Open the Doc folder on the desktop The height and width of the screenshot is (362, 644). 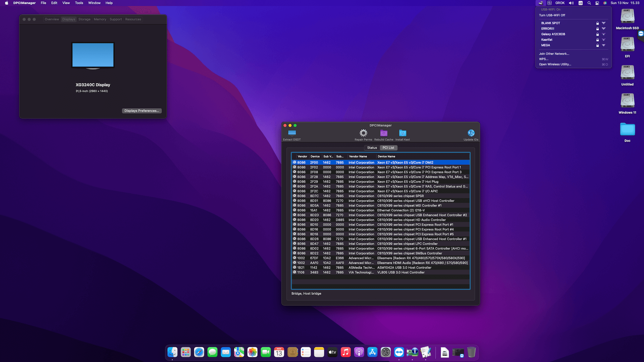[x=627, y=129]
